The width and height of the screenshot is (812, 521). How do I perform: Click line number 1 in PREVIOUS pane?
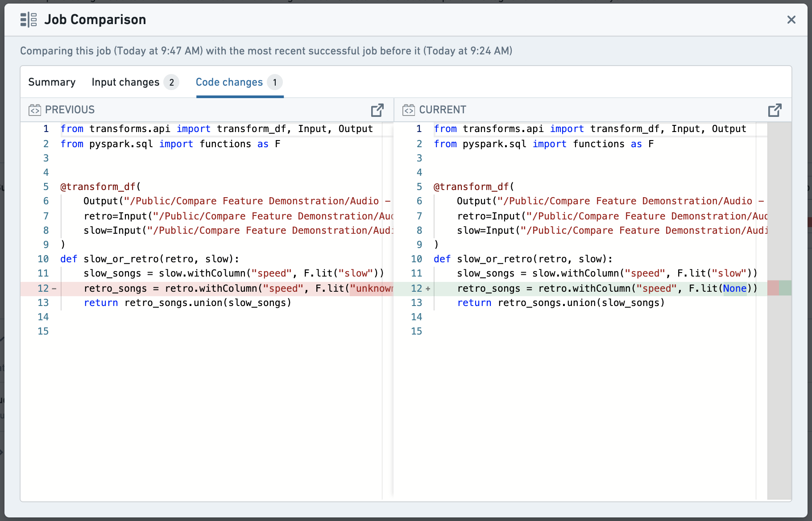tap(46, 128)
